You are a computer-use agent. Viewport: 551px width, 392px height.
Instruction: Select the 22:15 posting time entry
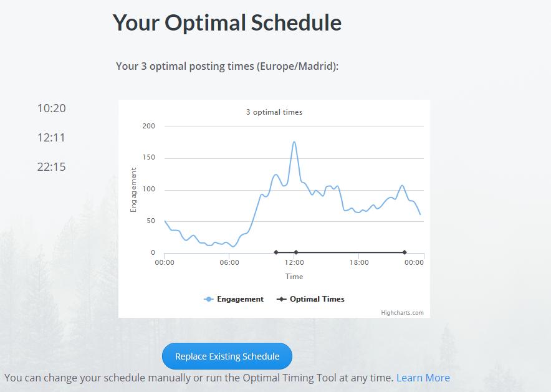click(52, 166)
